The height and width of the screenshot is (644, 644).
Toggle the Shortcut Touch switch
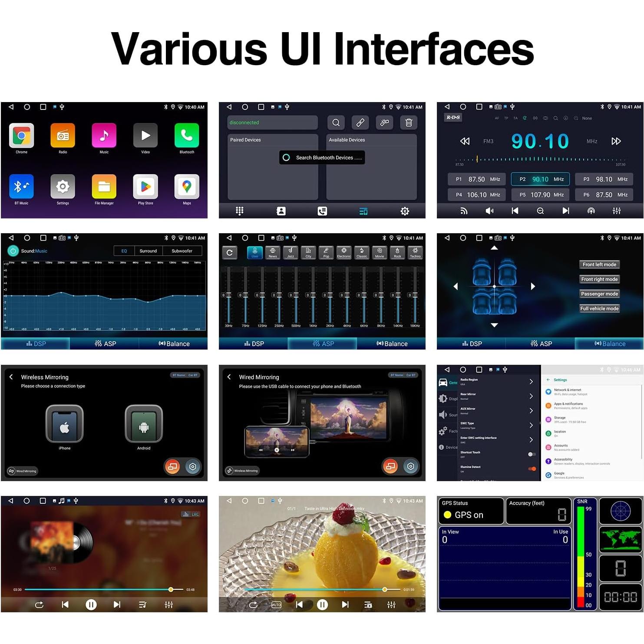(532, 454)
